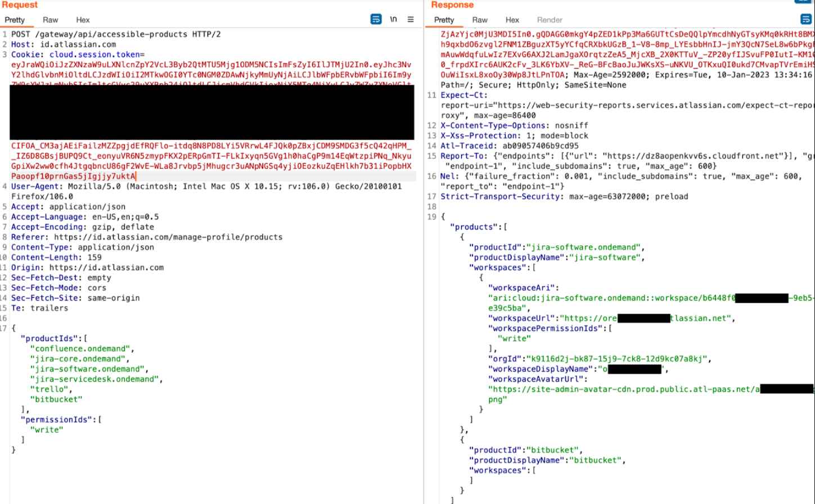Select Raw tab in Response pane

click(480, 20)
